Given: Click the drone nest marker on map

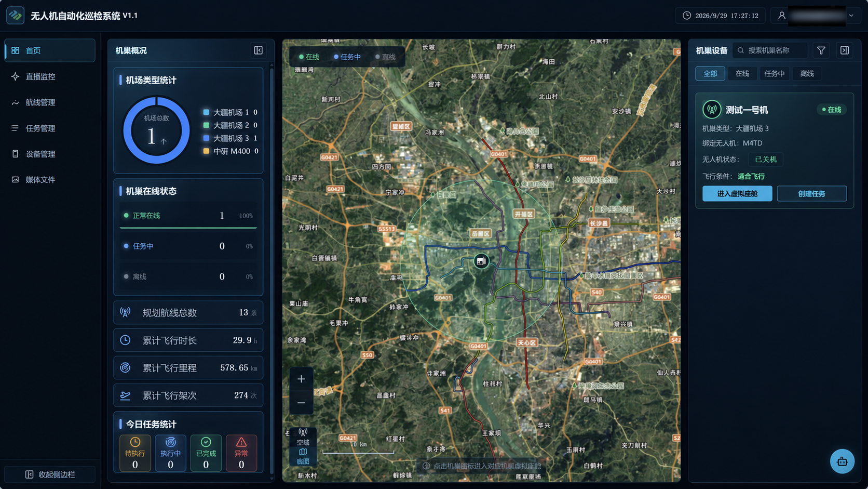Looking at the screenshot, I should pos(481,261).
